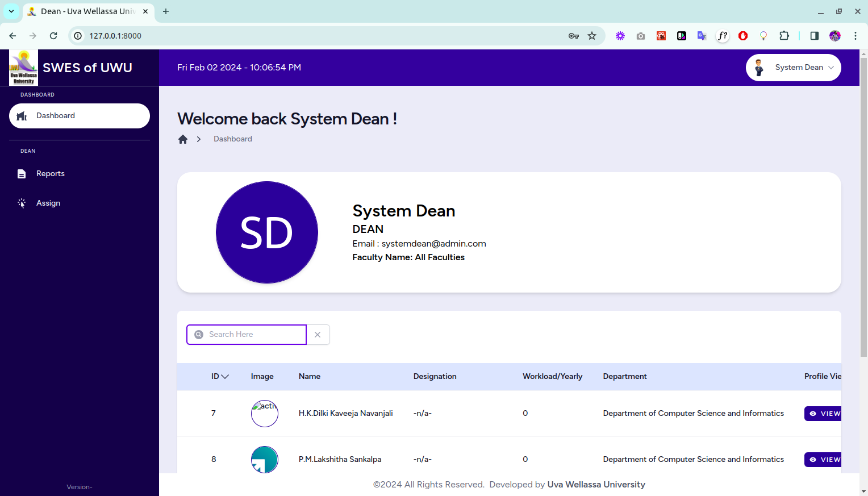Open the tab search dropdown arrow
Image resolution: width=868 pixels, height=496 pixels.
[x=11, y=11]
